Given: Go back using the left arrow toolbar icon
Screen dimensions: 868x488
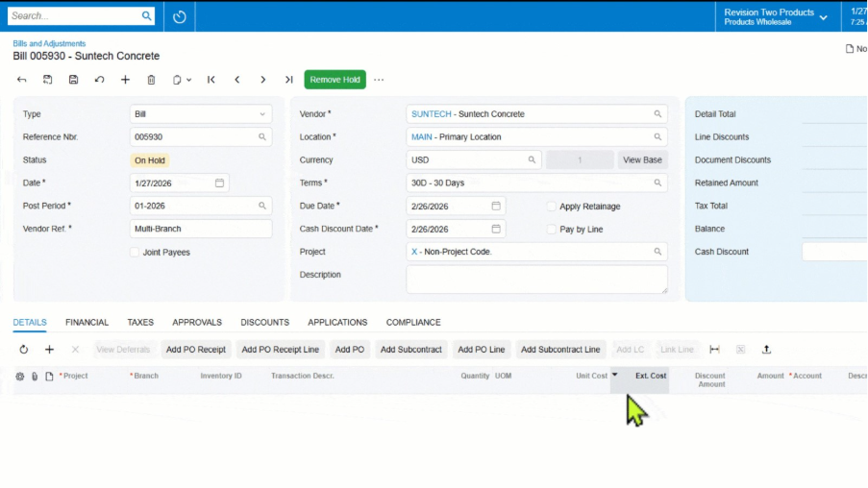Looking at the screenshot, I should click(21, 80).
